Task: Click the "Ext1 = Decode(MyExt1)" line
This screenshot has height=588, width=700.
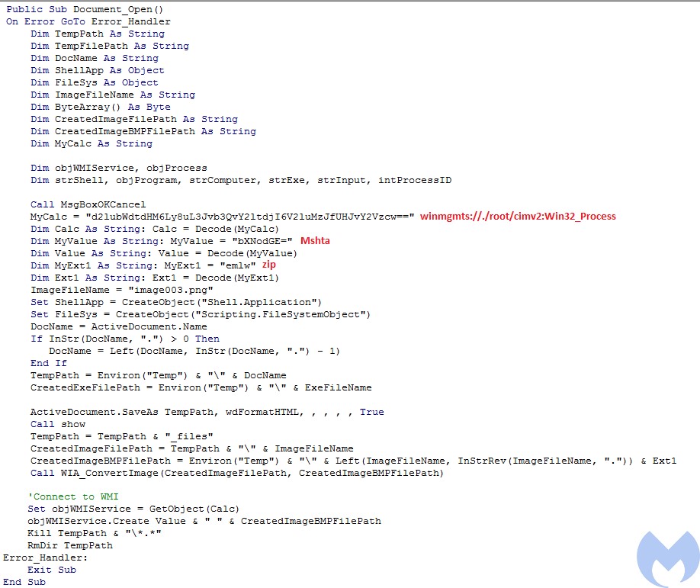Action: point(155,278)
